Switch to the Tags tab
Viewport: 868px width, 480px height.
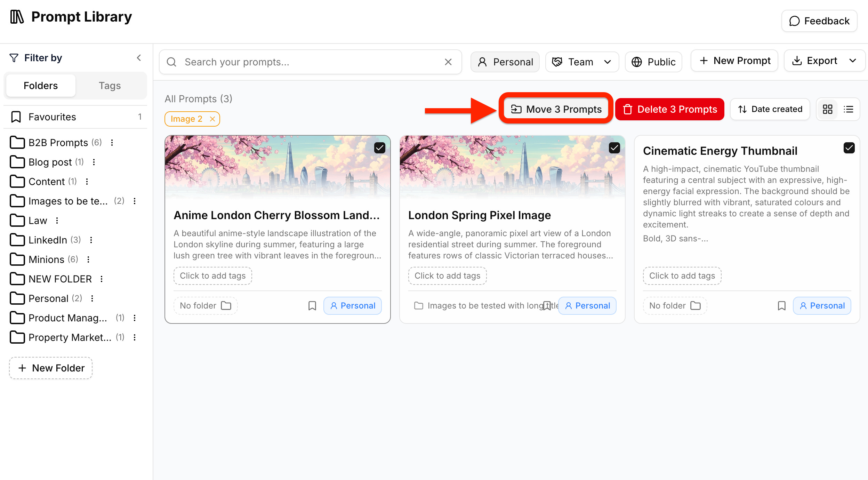pos(110,86)
